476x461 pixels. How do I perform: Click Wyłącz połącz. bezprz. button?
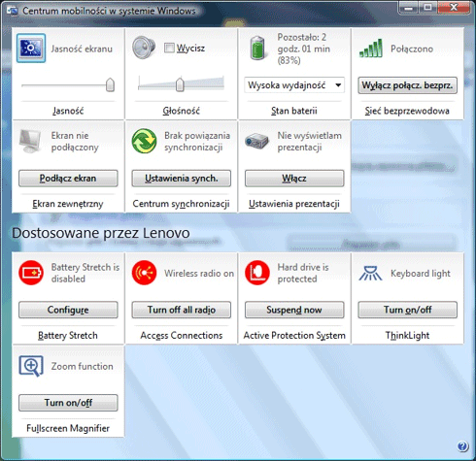click(x=407, y=85)
